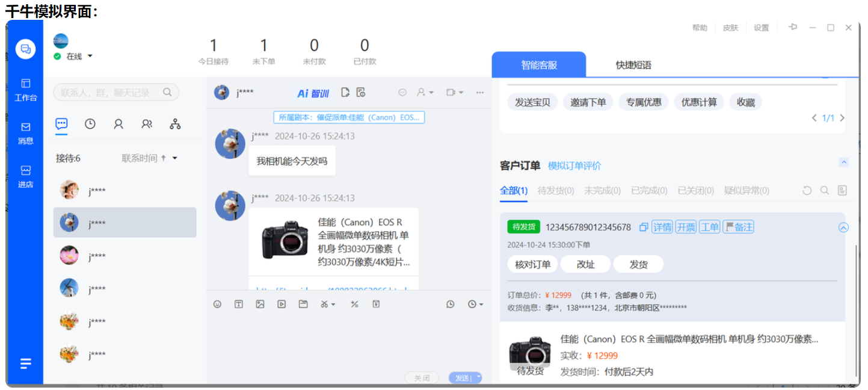The width and height of the screenshot is (868, 390).
Task: Open the 在线 online status dropdown
Action: pyautogui.click(x=90, y=56)
